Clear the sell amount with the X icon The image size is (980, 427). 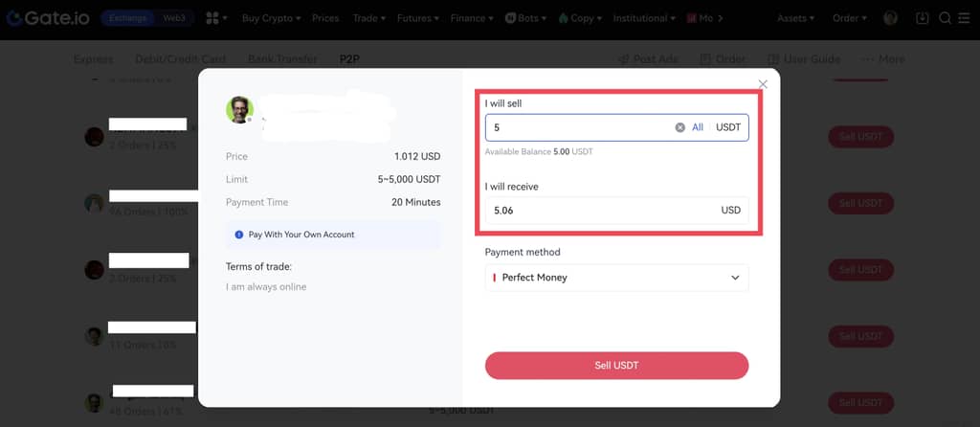click(679, 127)
